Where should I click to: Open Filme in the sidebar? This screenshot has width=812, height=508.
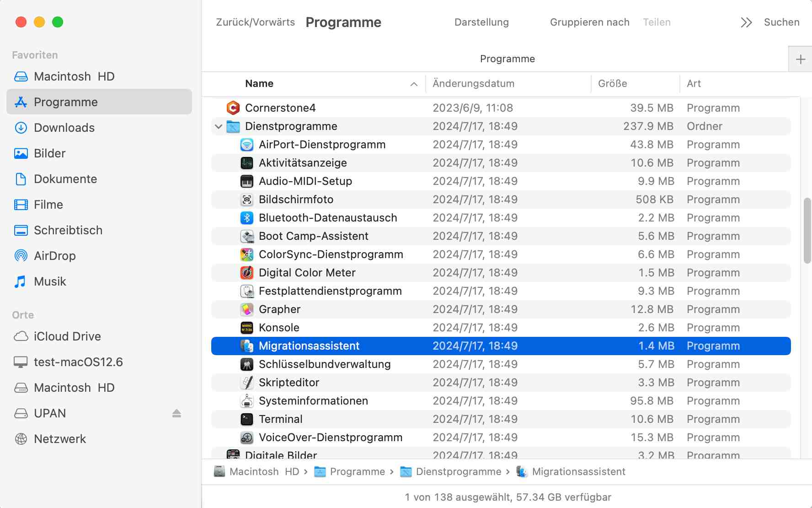coord(99,205)
